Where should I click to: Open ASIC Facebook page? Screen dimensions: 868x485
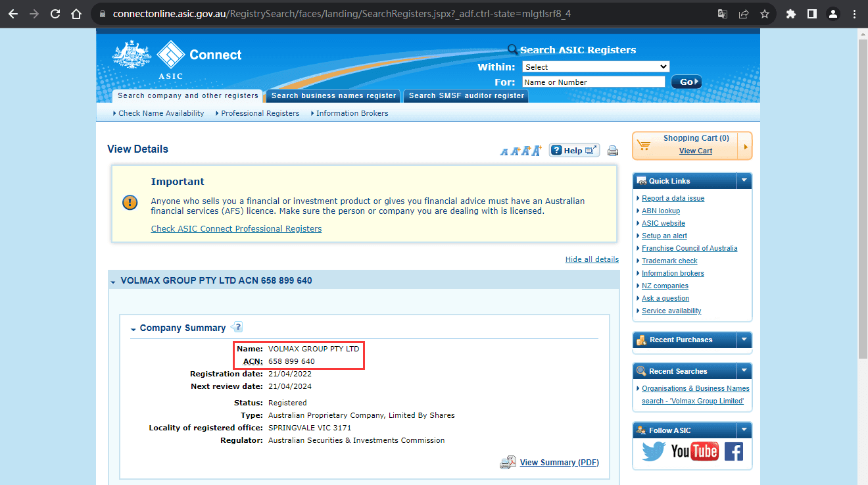733,451
